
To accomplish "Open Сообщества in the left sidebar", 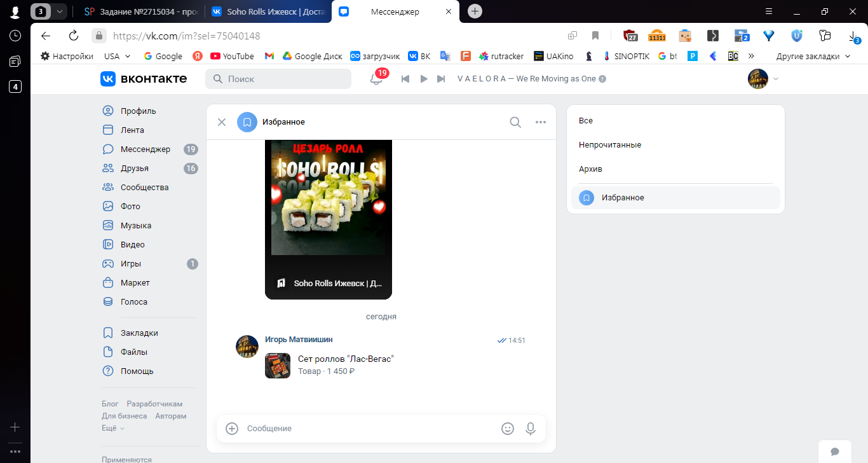I will 149,187.
